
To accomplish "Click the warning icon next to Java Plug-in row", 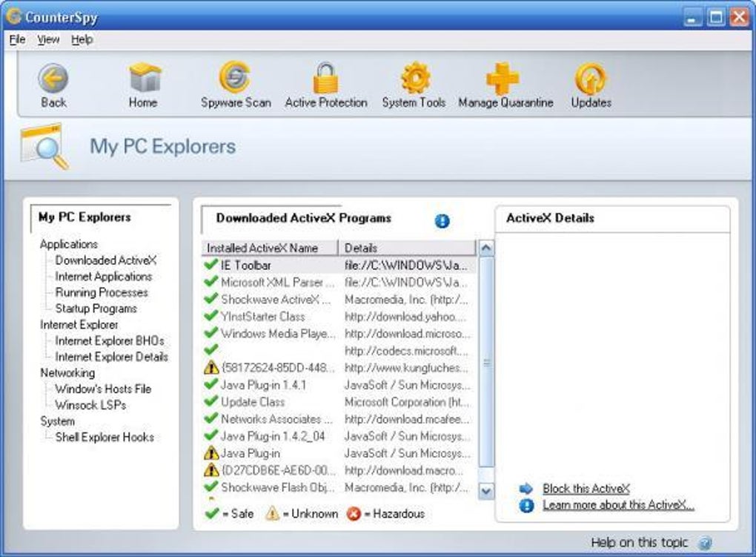I will click(x=211, y=453).
